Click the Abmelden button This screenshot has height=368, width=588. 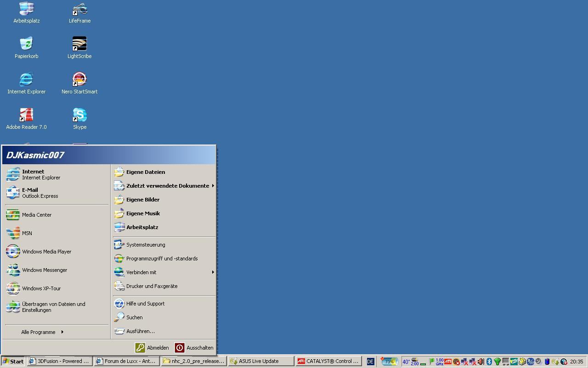(x=153, y=348)
